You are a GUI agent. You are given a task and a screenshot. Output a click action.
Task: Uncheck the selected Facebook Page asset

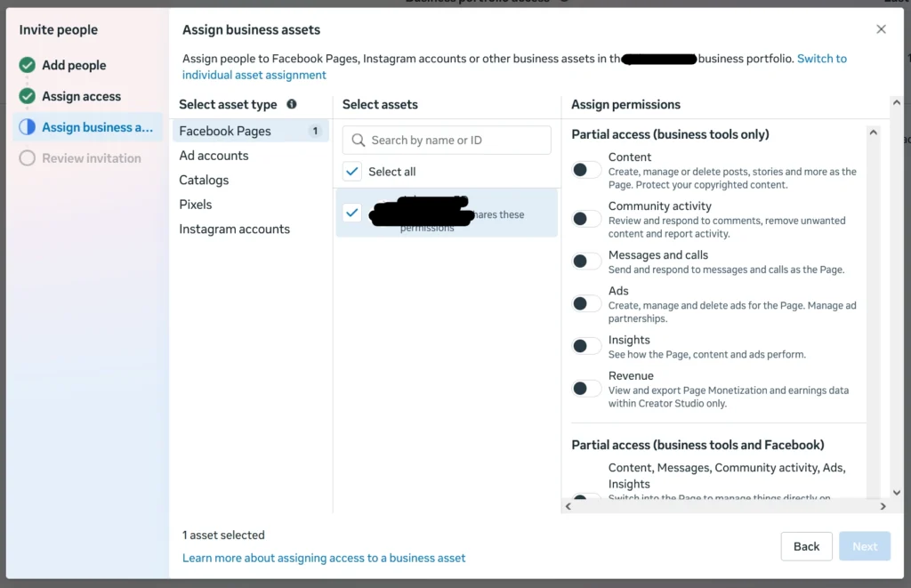point(353,213)
